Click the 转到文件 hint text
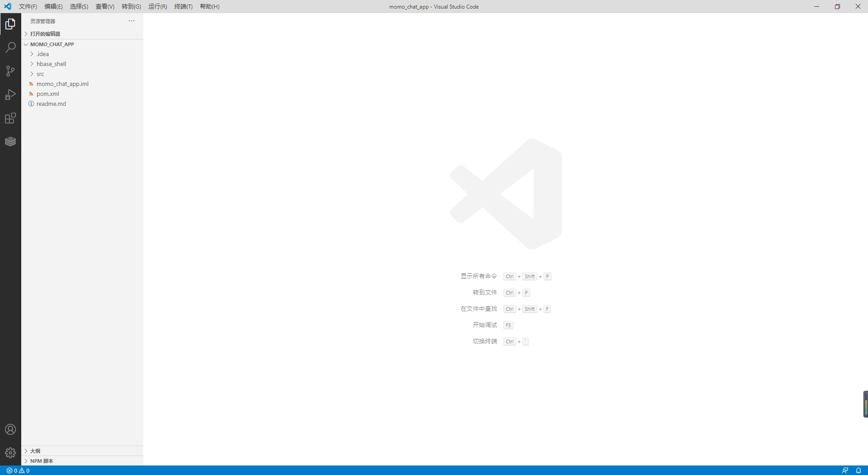The width and height of the screenshot is (868, 475). (485, 292)
